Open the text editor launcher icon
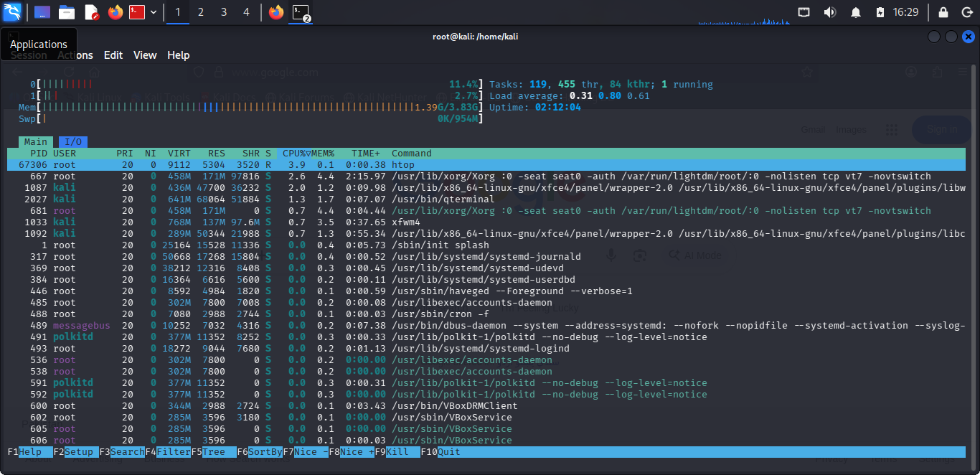 (91, 12)
